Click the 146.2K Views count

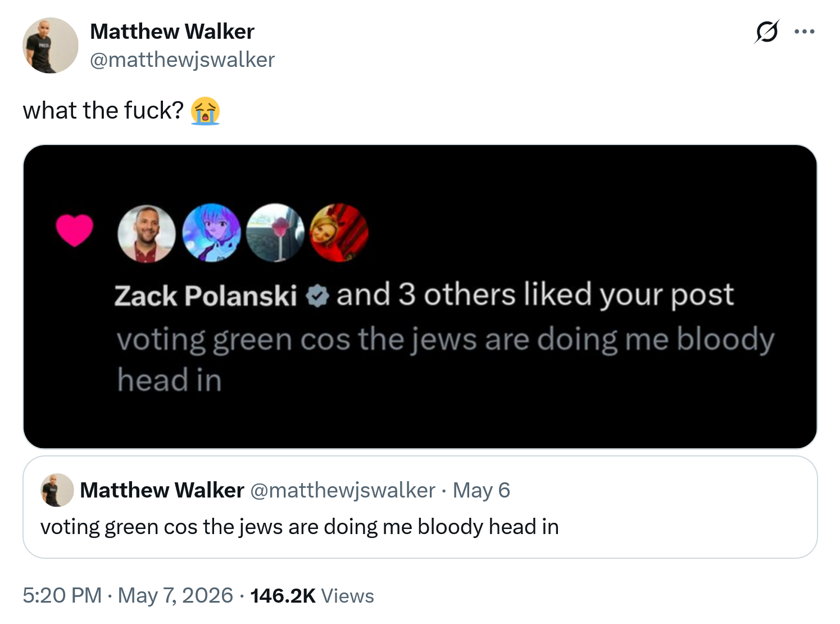(312, 595)
